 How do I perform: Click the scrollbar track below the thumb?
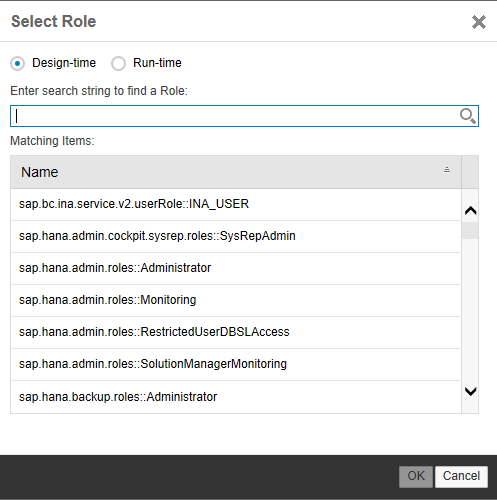470,310
